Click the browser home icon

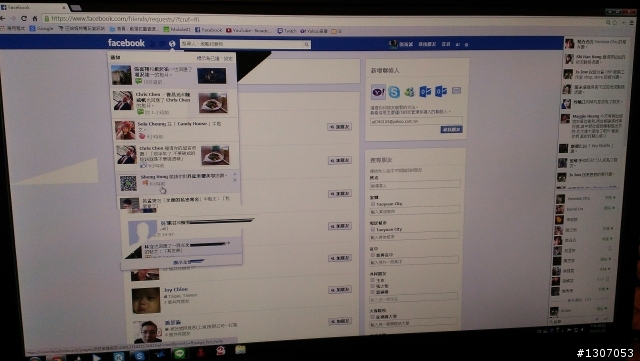click(35, 18)
